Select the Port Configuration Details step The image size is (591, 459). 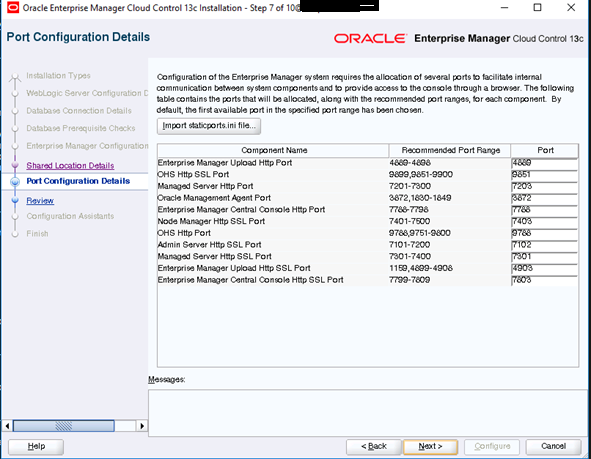click(x=78, y=181)
